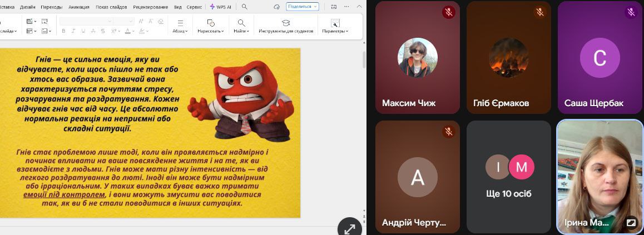Click the expand fullscreen arrows button
Screen dimensions: 644x235
tap(349, 228)
